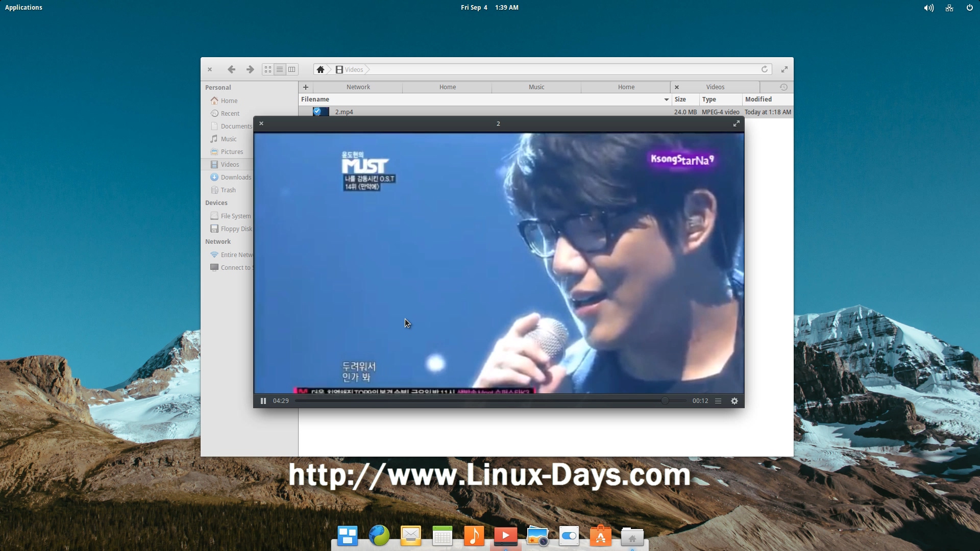The width and height of the screenshot is (980, 551).
Task: Open tab history button
Action: pos(783,87)
